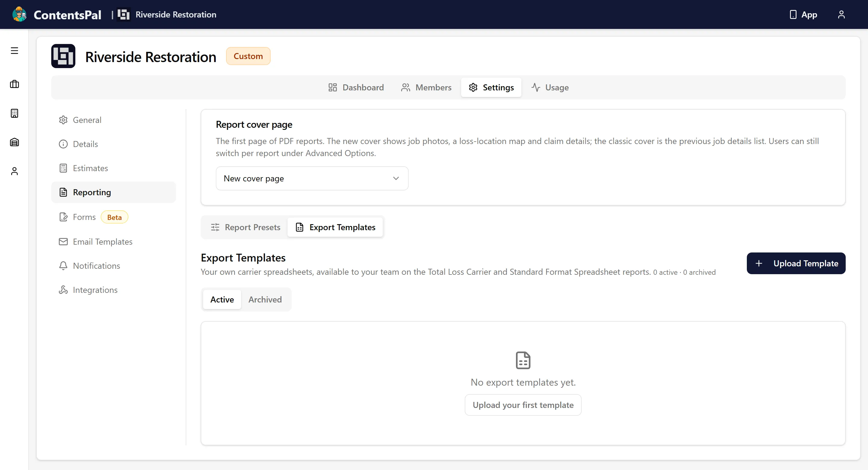The width and height of the screenshot is (868, 470).
Task: Open General settings section
Action: (114, 120)
